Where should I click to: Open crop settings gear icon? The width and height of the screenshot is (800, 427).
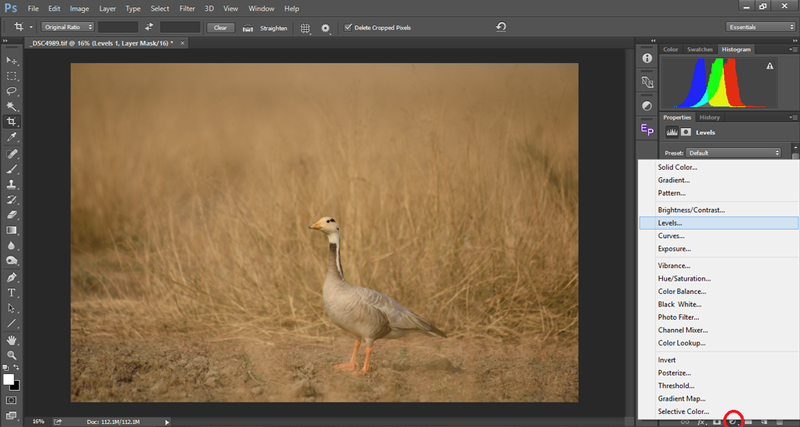[x=325, y=27]
